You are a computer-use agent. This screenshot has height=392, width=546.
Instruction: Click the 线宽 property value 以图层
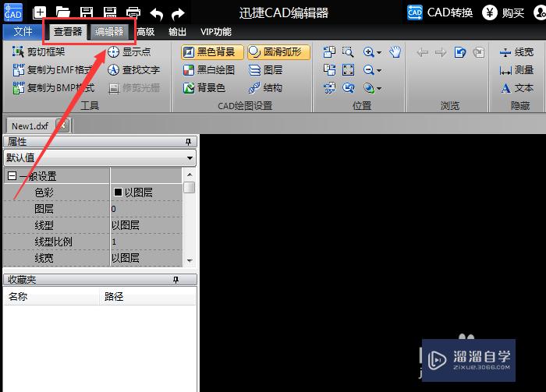(x=147, y=258)
